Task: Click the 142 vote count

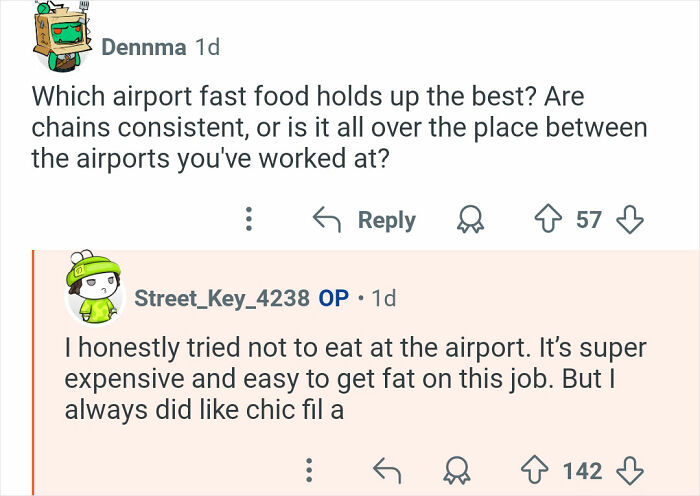Action: click(582, 470)
